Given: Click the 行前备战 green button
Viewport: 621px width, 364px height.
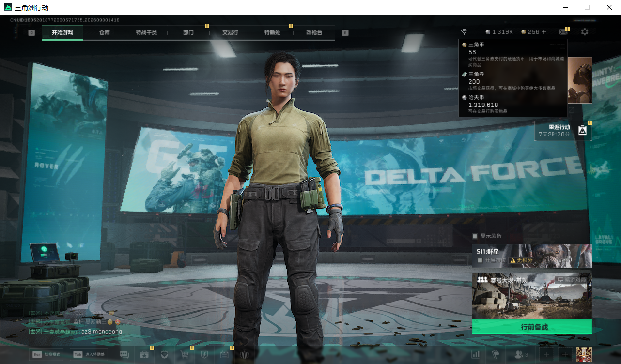Looking at the screenshot, I should click(x=532, y=327).
